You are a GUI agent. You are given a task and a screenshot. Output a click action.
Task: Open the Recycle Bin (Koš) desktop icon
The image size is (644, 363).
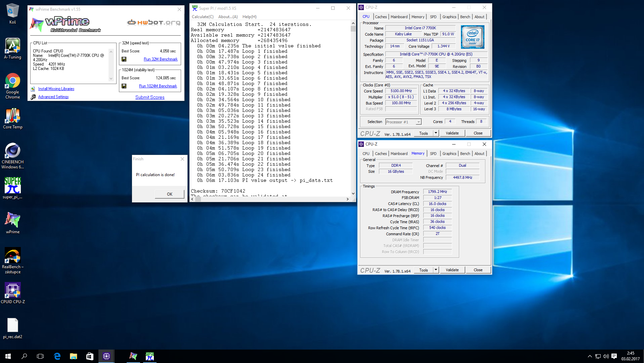[x=12, y=13]
